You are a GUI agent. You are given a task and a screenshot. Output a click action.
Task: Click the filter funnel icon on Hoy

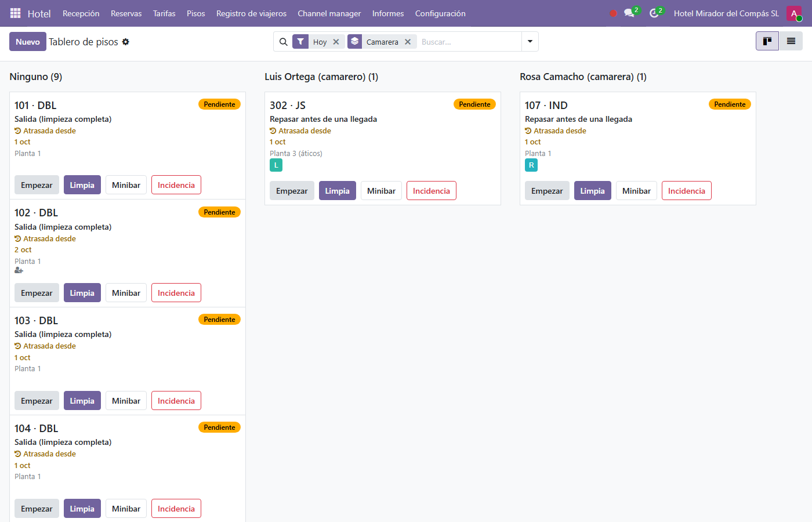300,42
